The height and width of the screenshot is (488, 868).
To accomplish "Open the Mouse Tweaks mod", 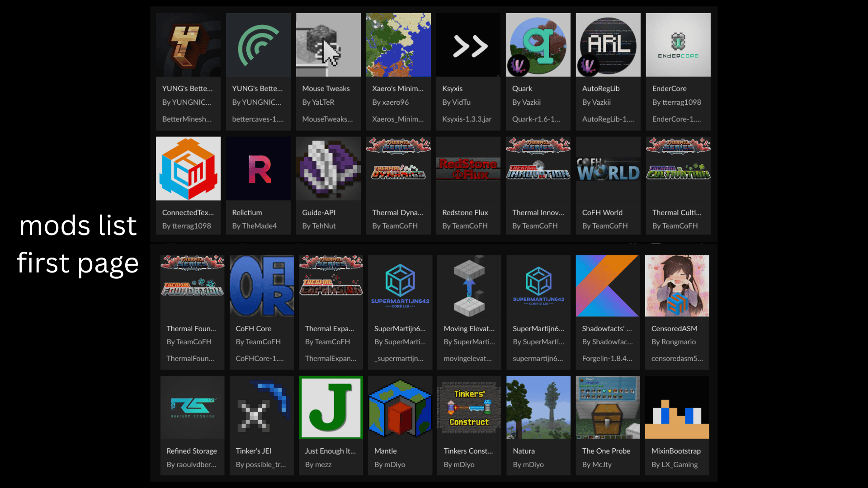I will (328, 45).
